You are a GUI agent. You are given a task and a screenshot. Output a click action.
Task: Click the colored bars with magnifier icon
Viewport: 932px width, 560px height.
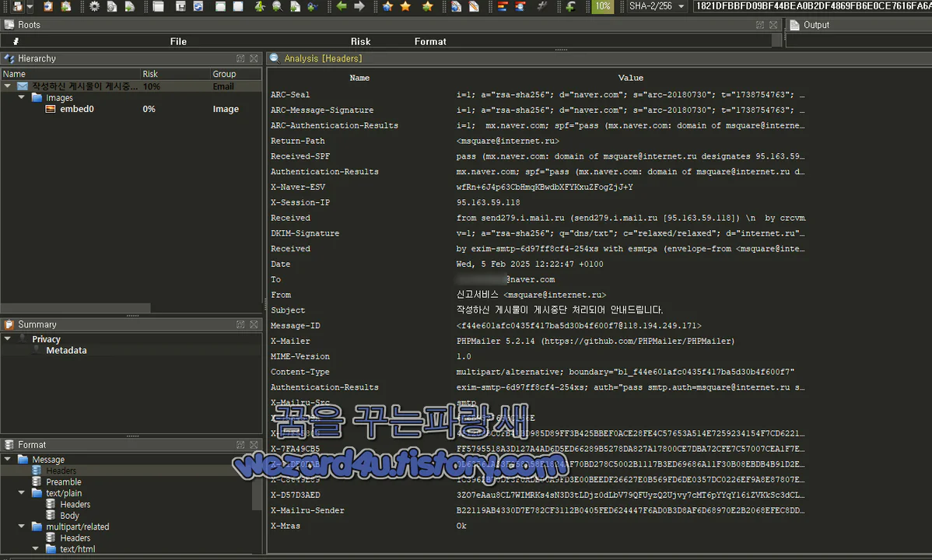click(x=520, y=6)
